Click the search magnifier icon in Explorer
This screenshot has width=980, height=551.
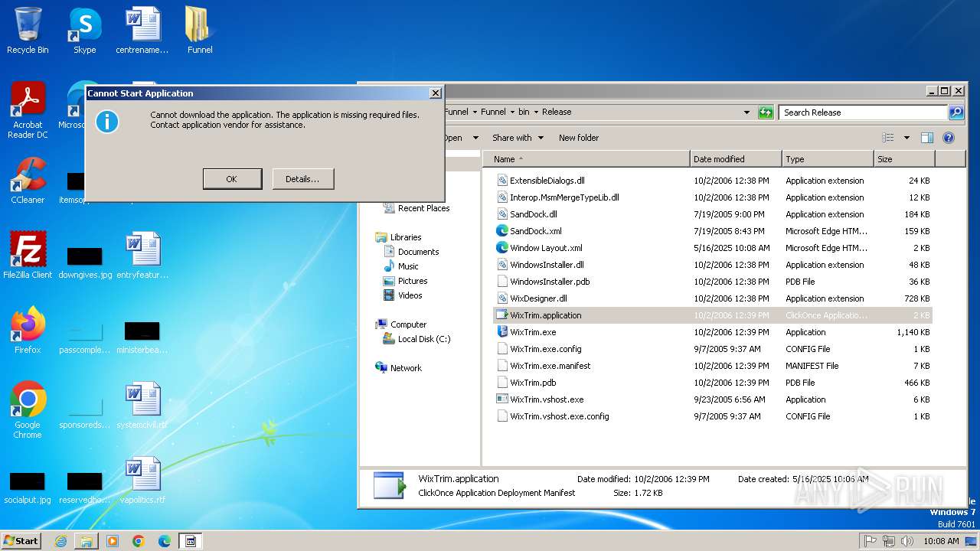click(956, 112)
